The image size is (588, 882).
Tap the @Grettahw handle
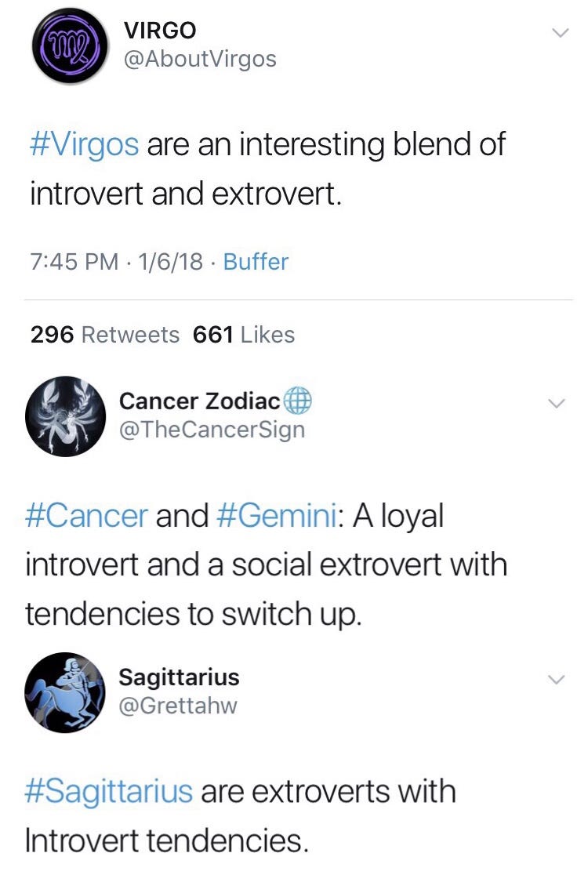(x=177, y=706)
